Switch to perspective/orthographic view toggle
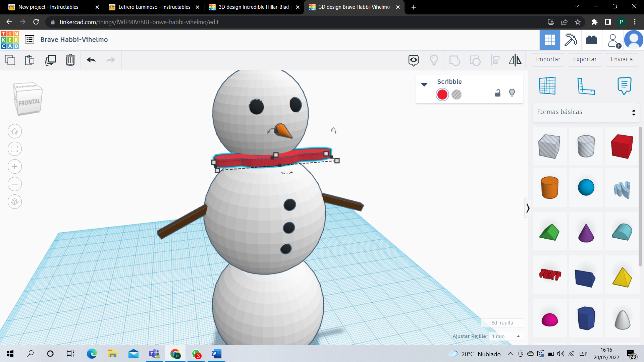 (x=15, y=202)
